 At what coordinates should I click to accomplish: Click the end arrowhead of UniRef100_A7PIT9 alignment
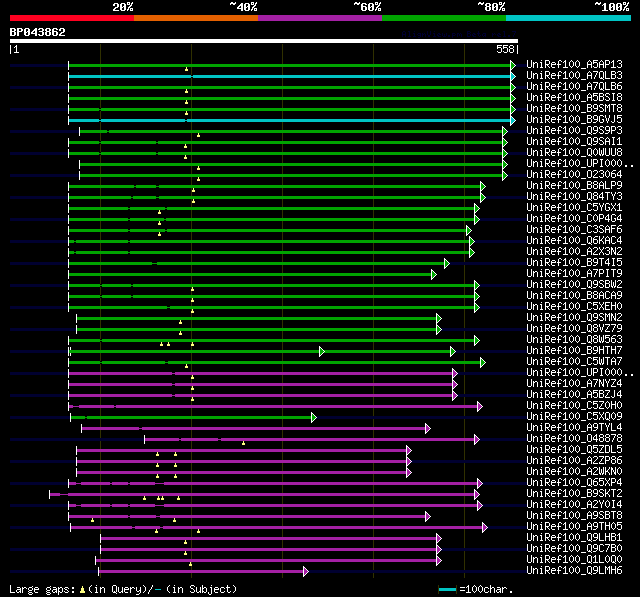pyautogui.click(x=434, y=275)
